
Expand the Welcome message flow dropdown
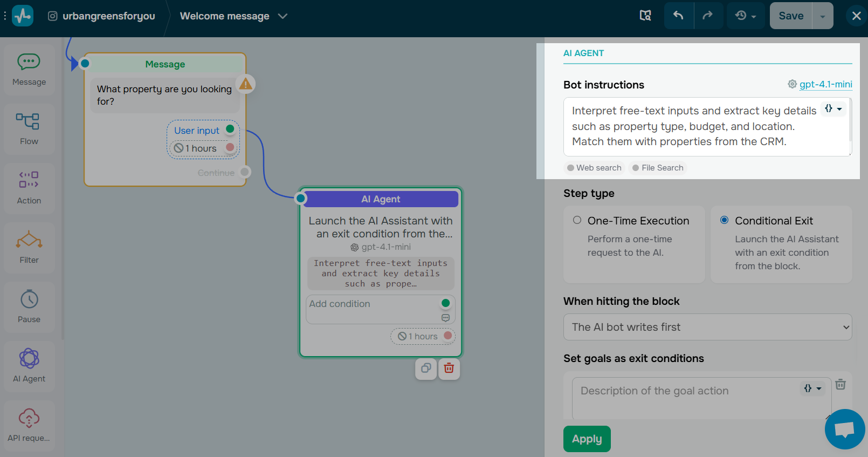coord(283,16)
